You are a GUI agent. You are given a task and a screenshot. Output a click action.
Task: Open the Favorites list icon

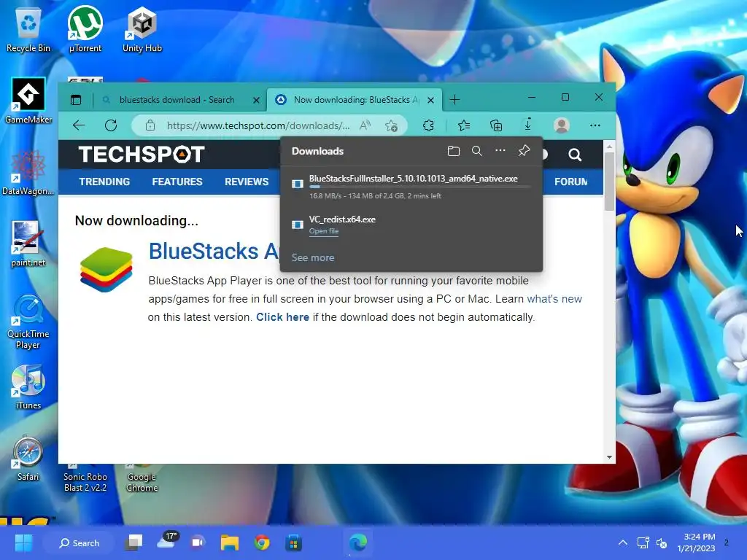click(463, 125)
